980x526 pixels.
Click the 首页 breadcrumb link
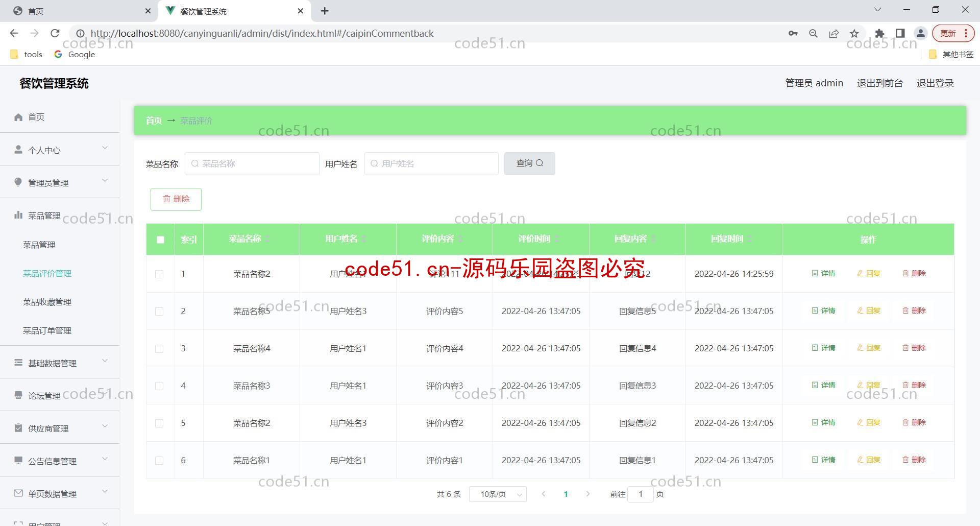tap(154, 121)
